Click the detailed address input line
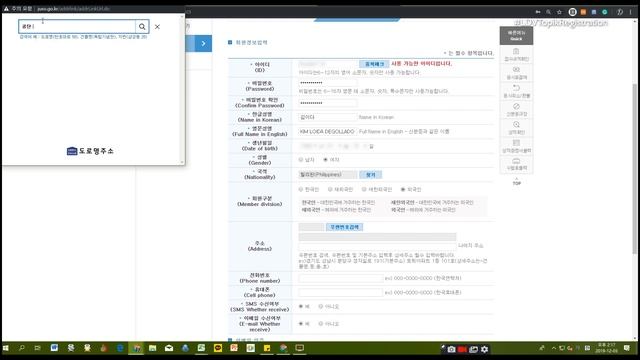Viewport: 640px width, 360px height. 377,246
